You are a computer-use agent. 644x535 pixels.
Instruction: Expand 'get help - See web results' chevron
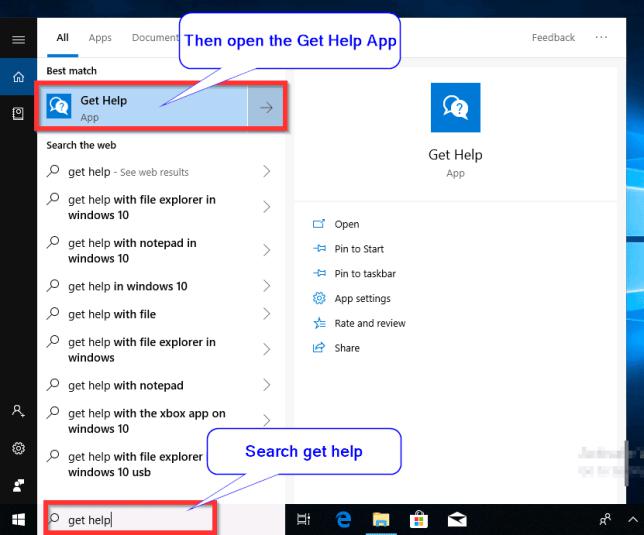pyautogui.click(x=267, y=171)
